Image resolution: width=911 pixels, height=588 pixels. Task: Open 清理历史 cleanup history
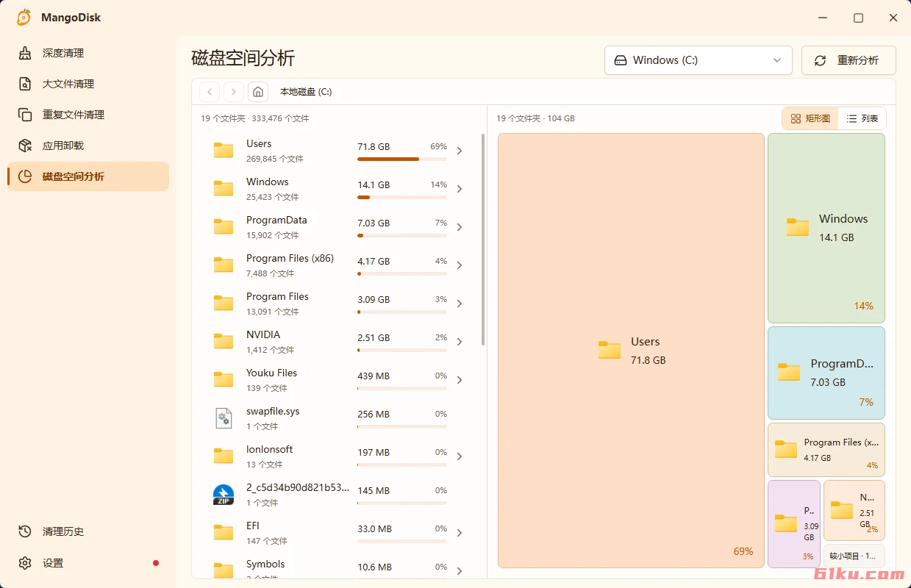point(88,531)
